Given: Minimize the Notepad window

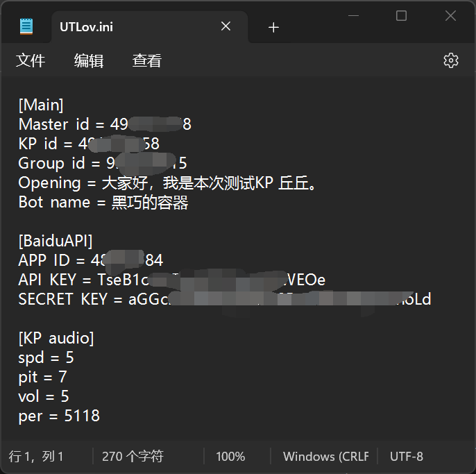Looking at the screenshot, I should coord(352,16).
